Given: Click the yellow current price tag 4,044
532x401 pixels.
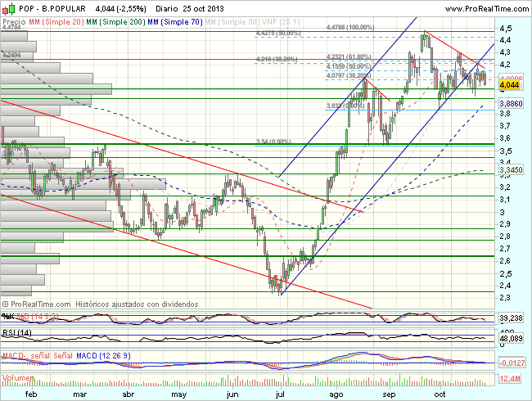Looking at the screenshot, I should (509, 84).
